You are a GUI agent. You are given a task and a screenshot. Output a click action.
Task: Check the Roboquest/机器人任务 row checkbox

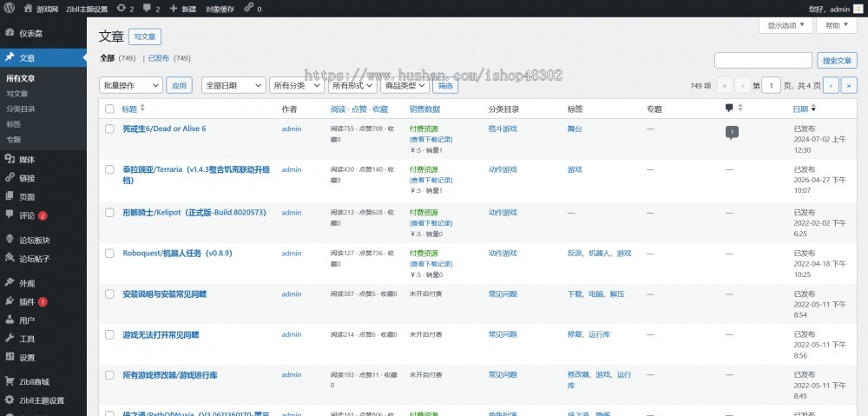click(x=109, y=253)
